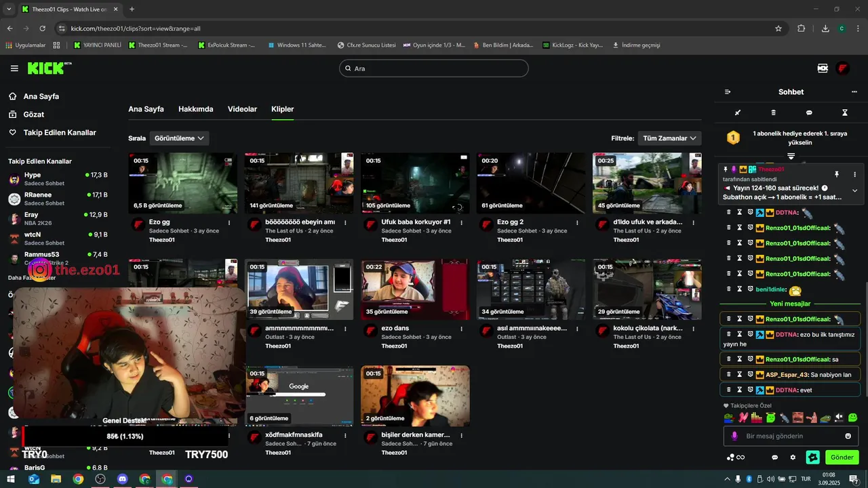
Task: Click the browser address bar URL
Action: pyautogui.click(x=136, y=28)
